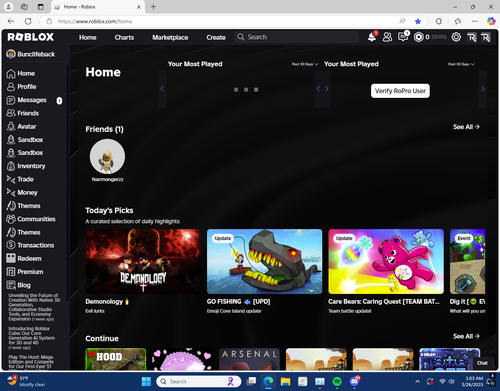
Task: Click See All next to Friends
Action: tap(466, 127)
